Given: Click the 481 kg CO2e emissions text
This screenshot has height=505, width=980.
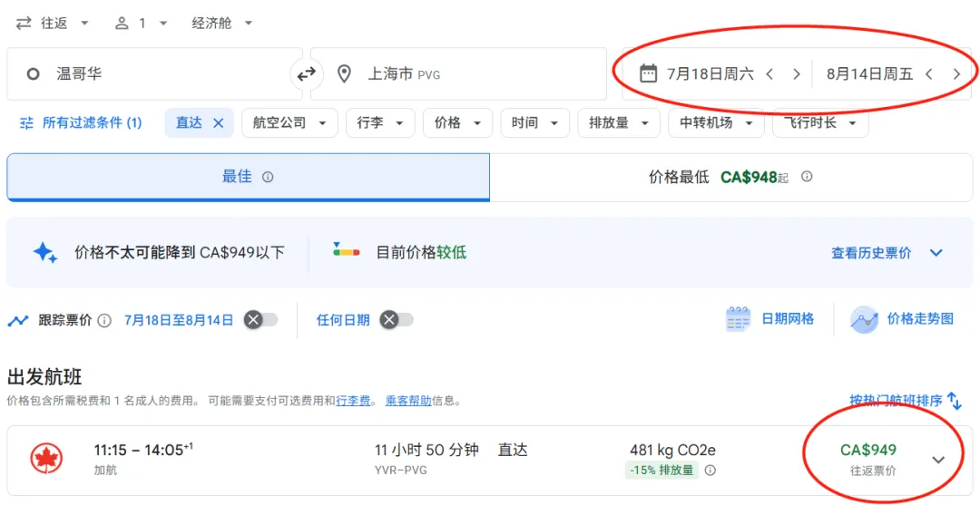Looking at the screenshot, I should click(x=672, y=450).
